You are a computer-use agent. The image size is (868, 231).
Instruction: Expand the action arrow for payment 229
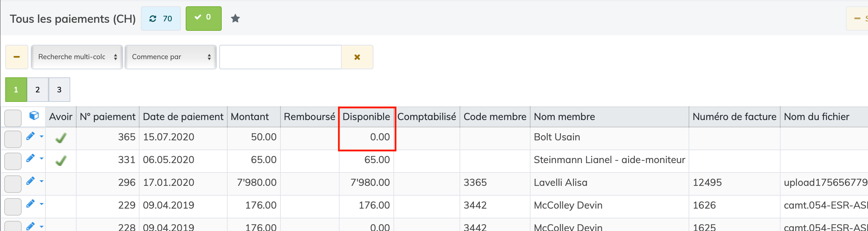(x=42, y=204)
